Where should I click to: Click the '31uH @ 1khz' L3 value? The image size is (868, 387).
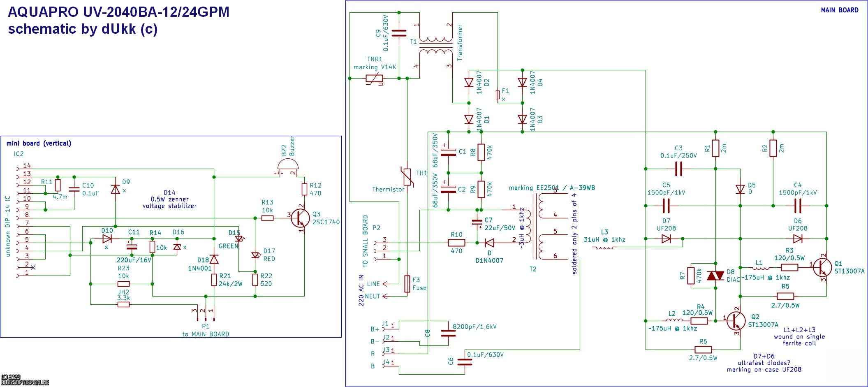pos(604,240)
